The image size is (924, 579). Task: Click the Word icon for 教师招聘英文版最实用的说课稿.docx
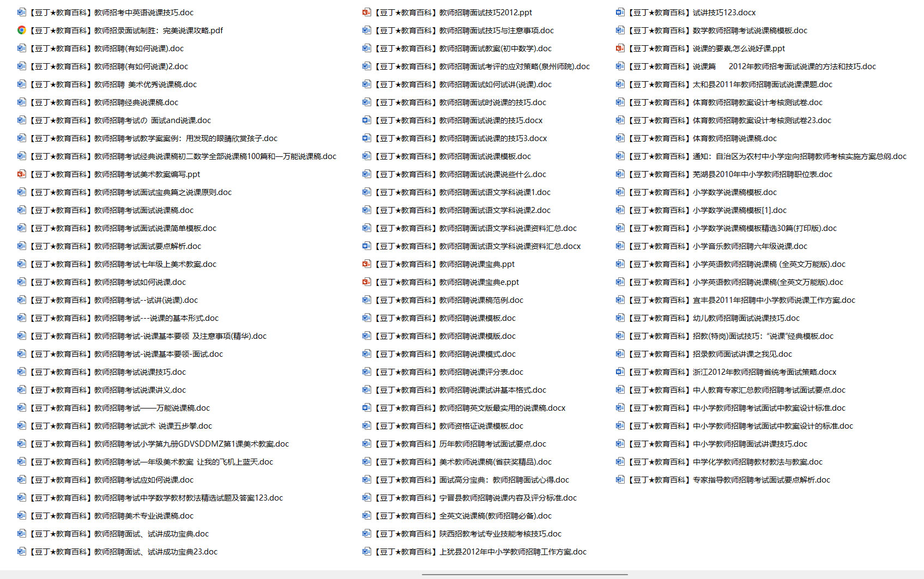367,407
